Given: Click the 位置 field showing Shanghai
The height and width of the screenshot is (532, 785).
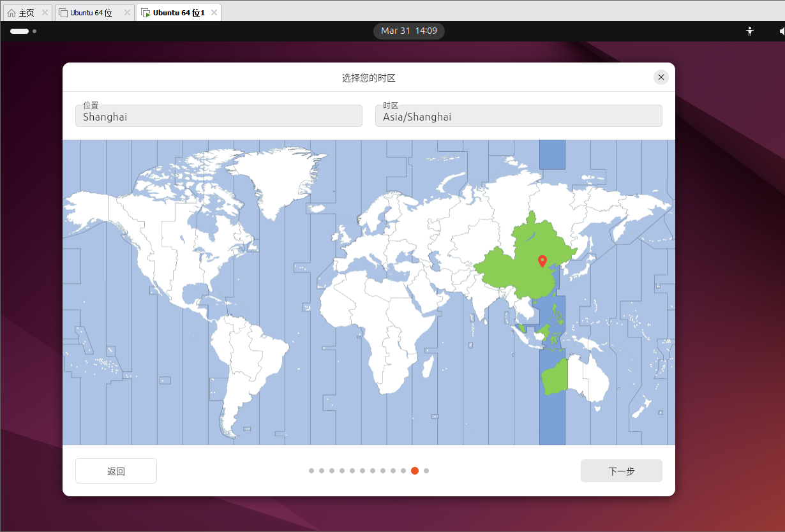Looking at the screenshot, I should point(219,115).
